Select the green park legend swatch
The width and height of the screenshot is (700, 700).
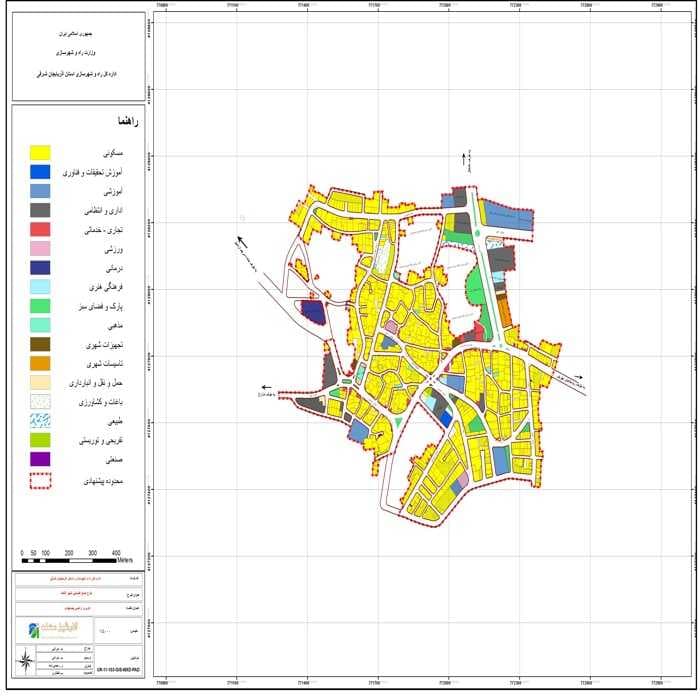40,306
